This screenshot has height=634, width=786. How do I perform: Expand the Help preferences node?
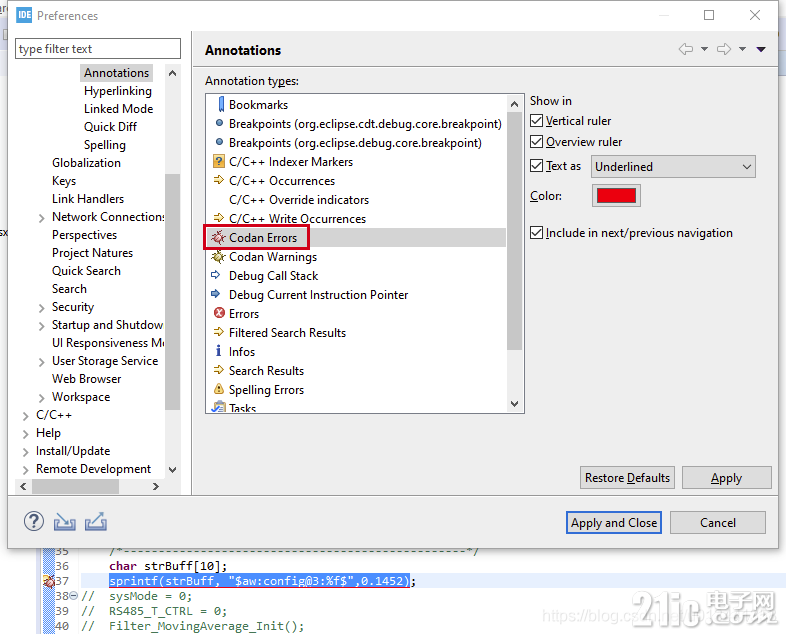pyautogui.click(x=26, y=435)
